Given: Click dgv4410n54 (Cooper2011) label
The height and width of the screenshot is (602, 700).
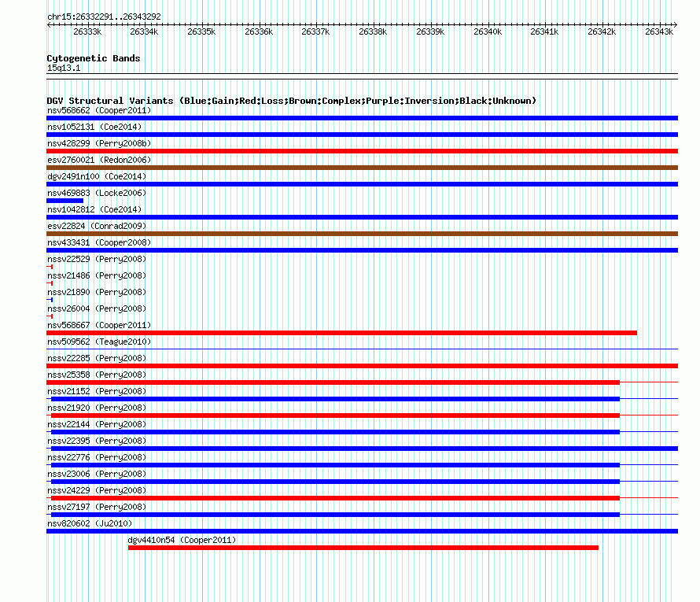Looking at the screenshot, I should tap(182, 540).
